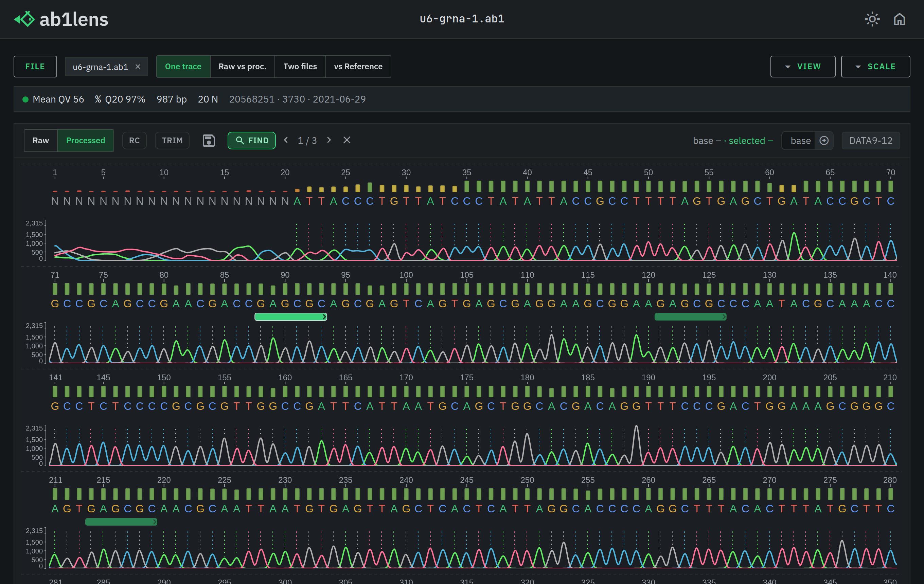Toggle light/dark theme sun icon
The image size is (924, 584).
coord(872,19)
